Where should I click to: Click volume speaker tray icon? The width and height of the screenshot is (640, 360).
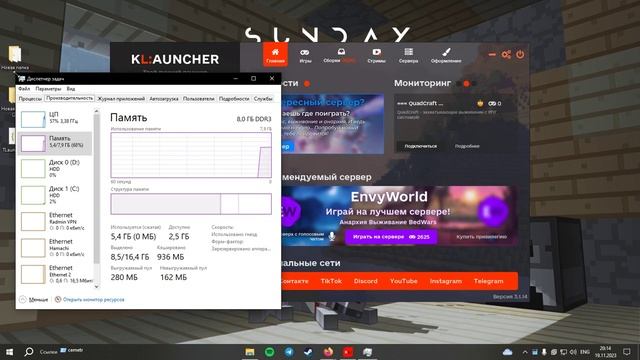pos(573,352)
